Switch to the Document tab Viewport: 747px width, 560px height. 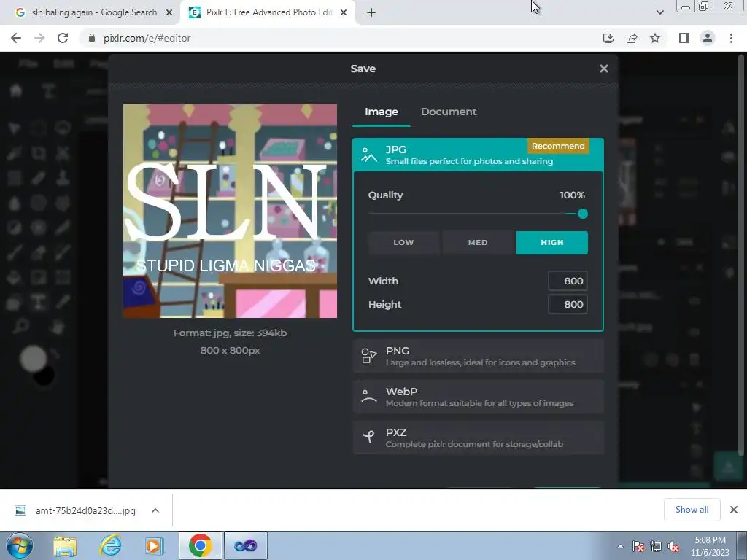[x=449, y=112]
